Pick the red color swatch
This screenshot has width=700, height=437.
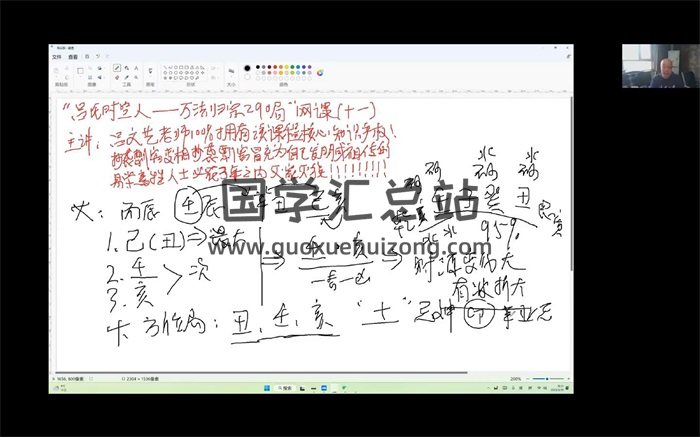(274, 67)
